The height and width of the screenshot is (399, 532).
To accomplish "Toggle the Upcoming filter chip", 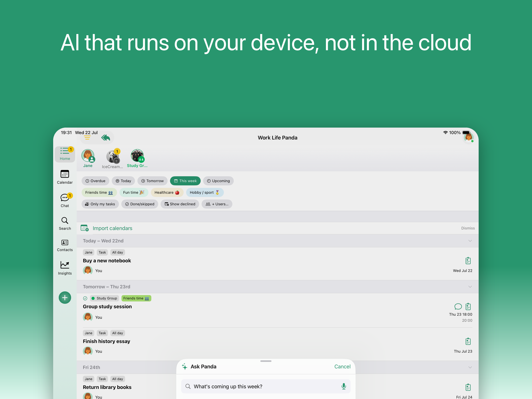I will pyautogui.click(x=218, y=181).
